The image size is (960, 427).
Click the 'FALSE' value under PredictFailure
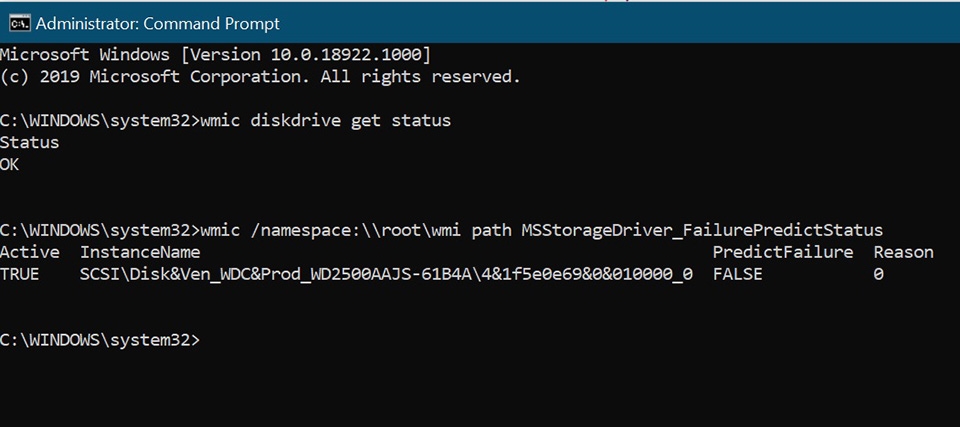[x=738, y=274]
